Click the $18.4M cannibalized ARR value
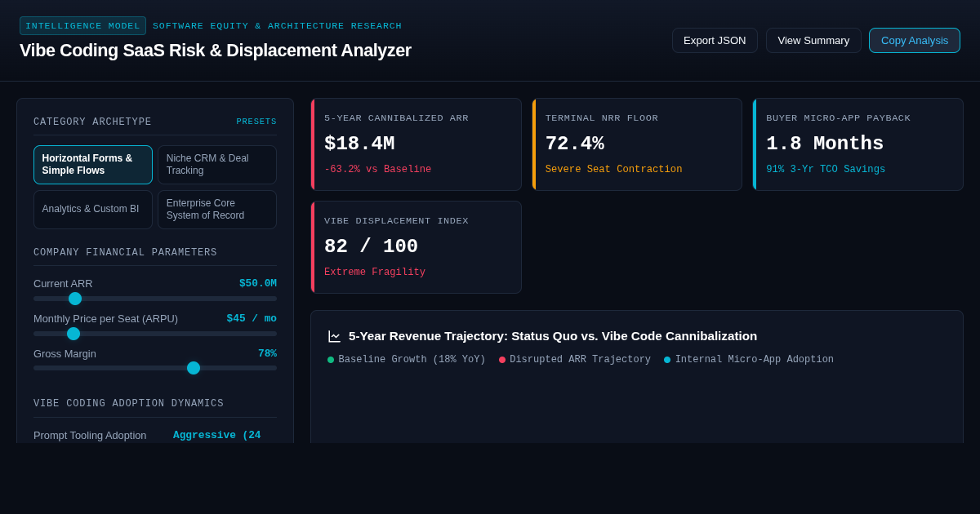This screenshot has height=514, width=980. tap(359, 144)
